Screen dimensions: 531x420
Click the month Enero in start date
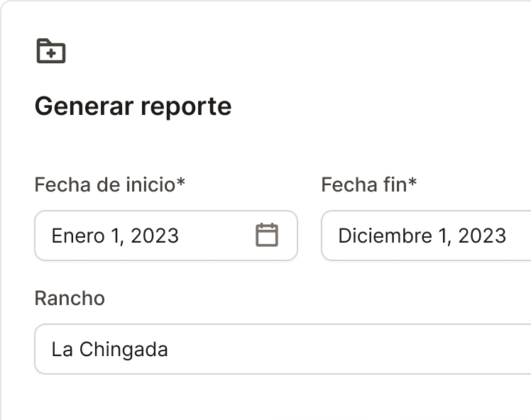pos(78,236)
